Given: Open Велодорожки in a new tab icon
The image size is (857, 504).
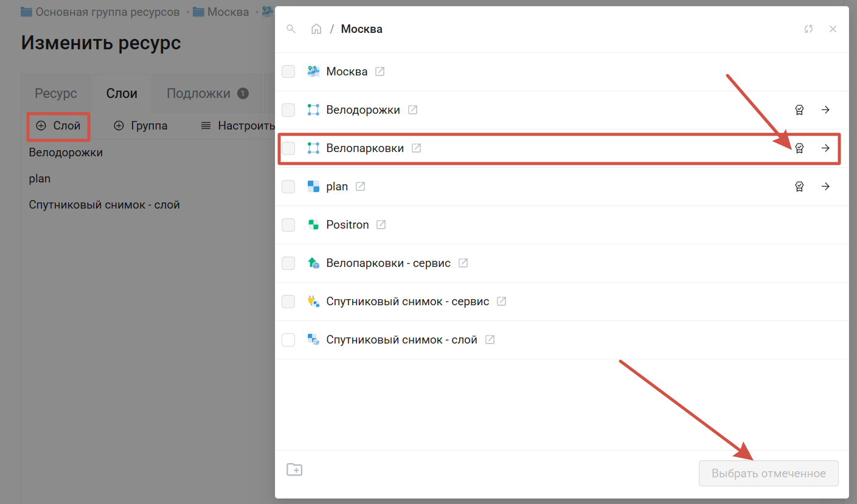Looking at the screenshot, I should coord(413,110).
